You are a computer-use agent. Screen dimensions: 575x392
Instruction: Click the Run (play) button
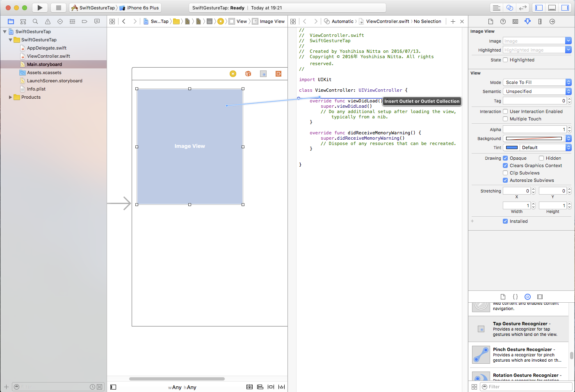click(40, 8)
